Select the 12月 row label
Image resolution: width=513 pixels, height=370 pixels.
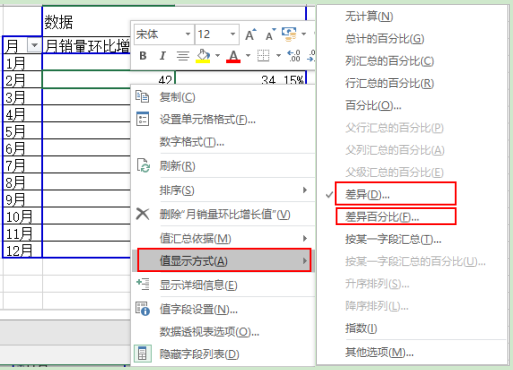(22, 250)
